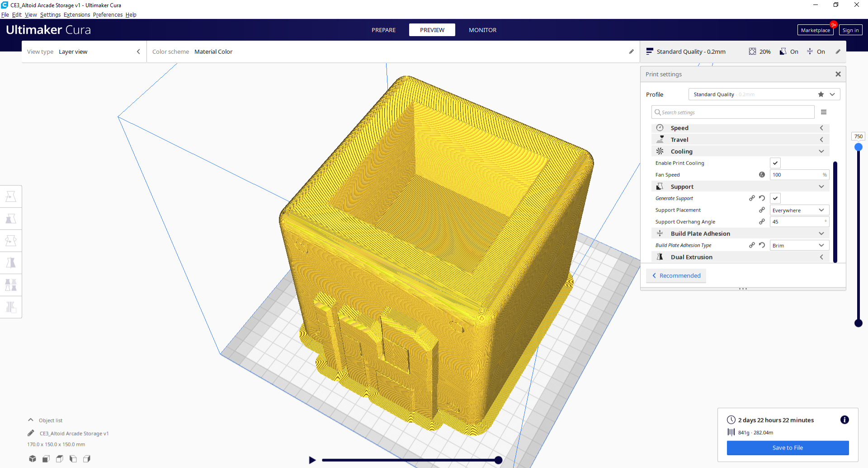Open the Marketplace
The width and height of the screenshot is (868, 468).
pos(815,30)
